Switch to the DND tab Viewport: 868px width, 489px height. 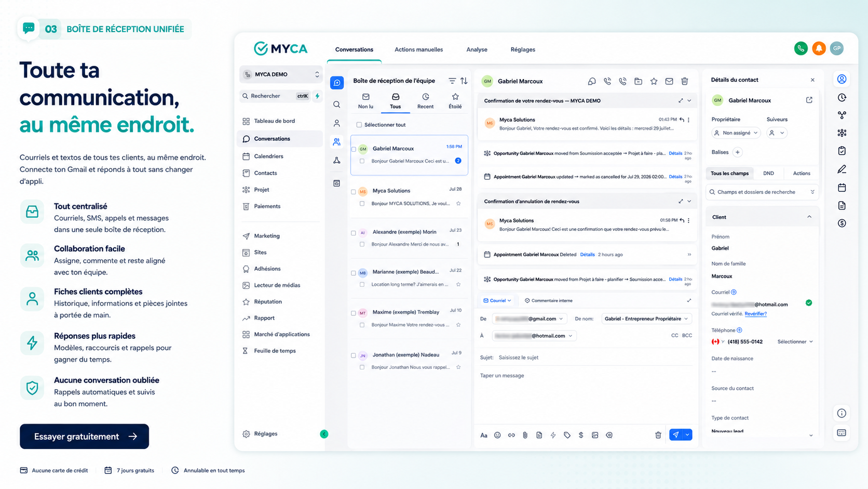768,173
